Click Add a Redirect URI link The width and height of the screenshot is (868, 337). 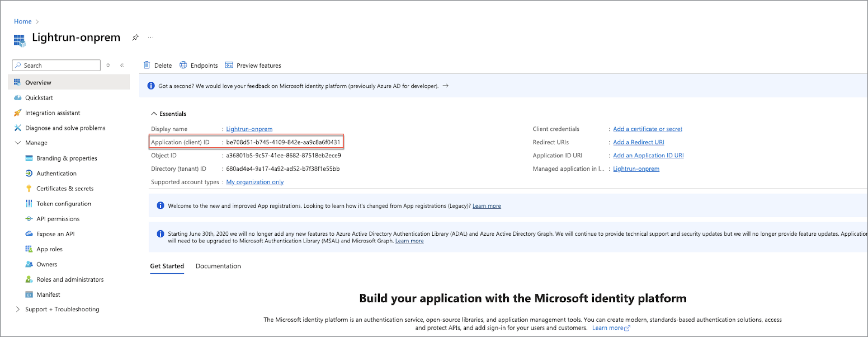point(638,142)
